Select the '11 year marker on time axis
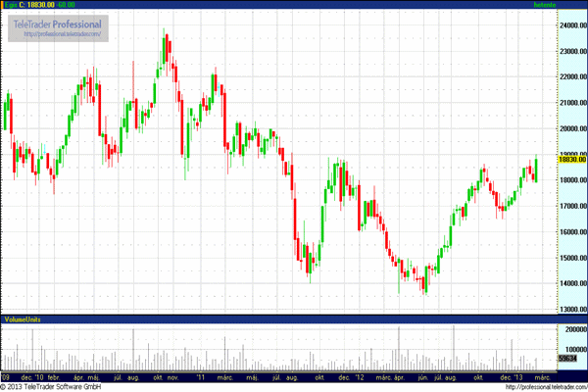 200,375
